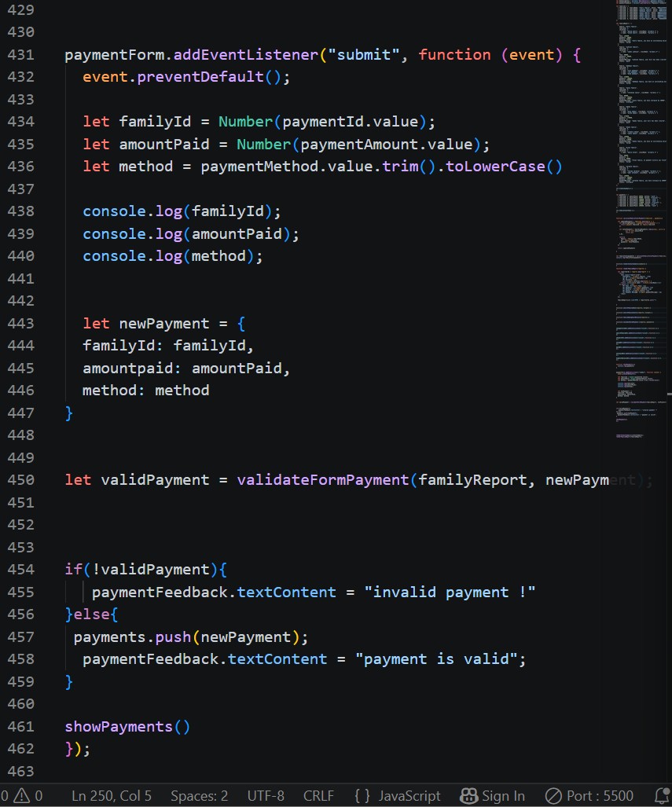Click console.log(amountPaid) statement
This screenshot has height=807, width=672.
click(x=190, y=233)
